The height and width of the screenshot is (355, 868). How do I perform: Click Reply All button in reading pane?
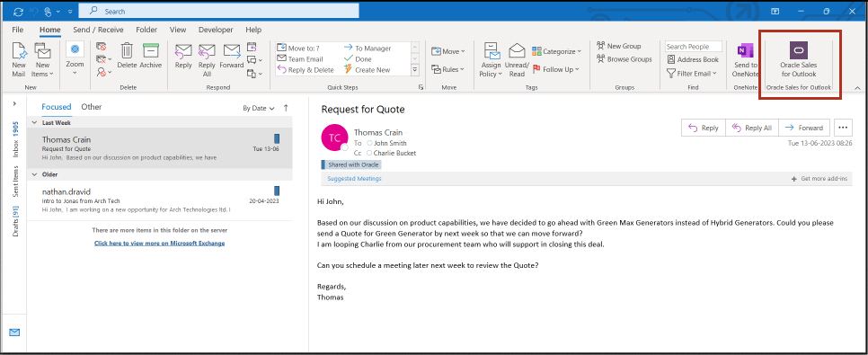tap(752, 128)
